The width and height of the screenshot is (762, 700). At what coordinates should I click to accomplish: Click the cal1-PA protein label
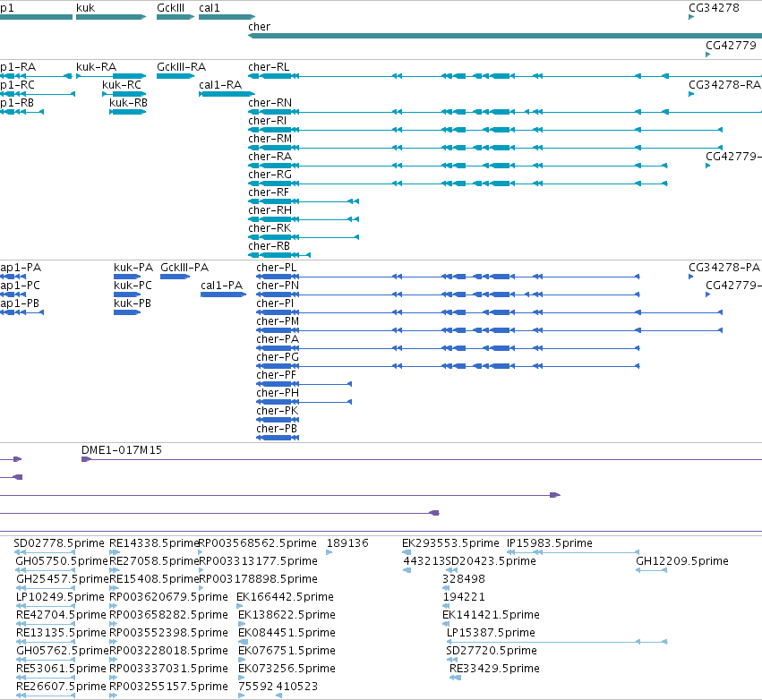pyautogui.click(x=221, y=286)
